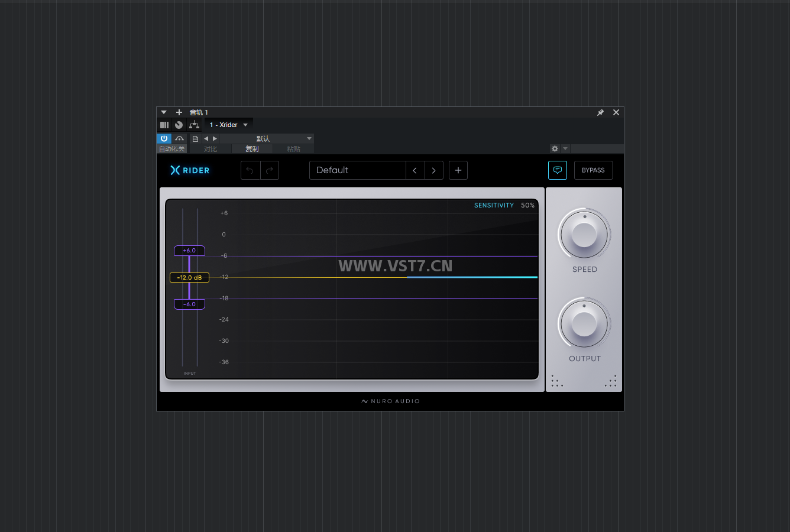This screenshot has width=790, height=532.
Task: Click the bottom-left dots icon in knob panel
Action: pyautogui.click(x=557, y=381)
